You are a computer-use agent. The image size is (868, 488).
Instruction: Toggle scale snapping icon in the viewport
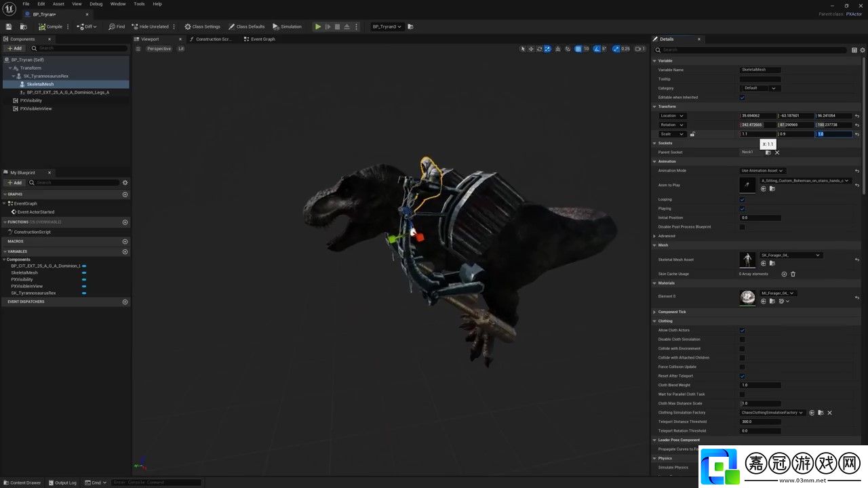(616, 49)
